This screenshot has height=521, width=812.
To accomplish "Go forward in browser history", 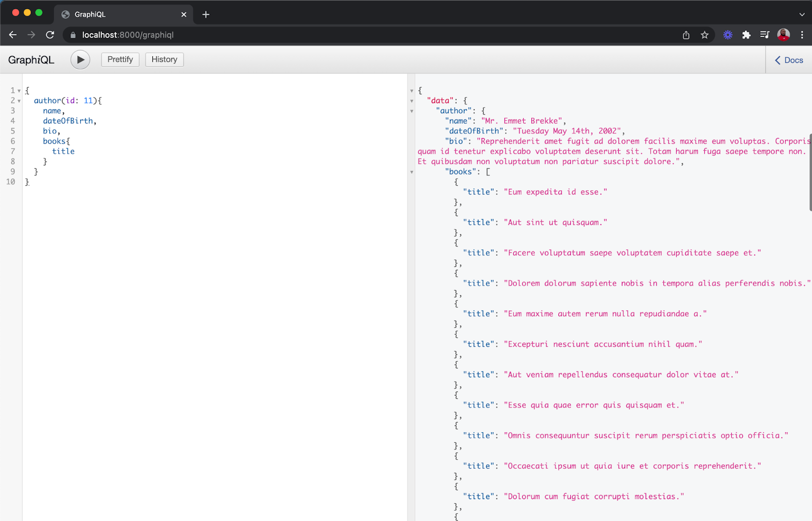I will pos(31,35).
